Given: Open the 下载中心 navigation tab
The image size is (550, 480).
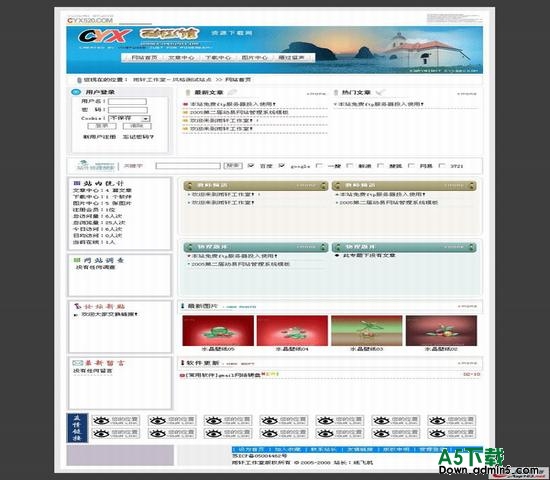Looking at the screenshot, I should click(x=218, y=58).
